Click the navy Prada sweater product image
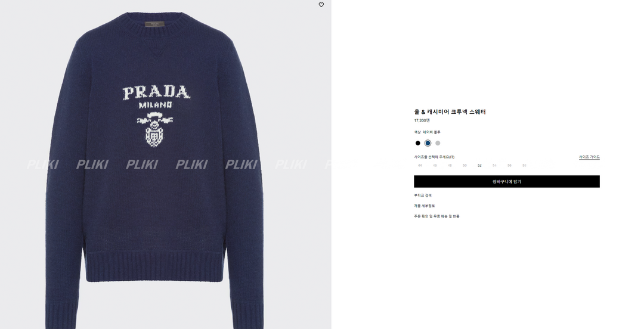Screen dimensions: 644x329 pos(154,170)
